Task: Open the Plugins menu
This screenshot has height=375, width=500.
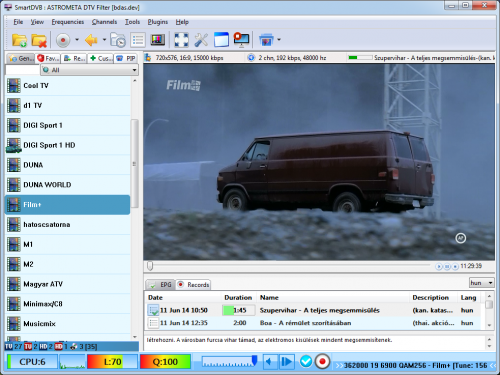Action: click(158, 22)
